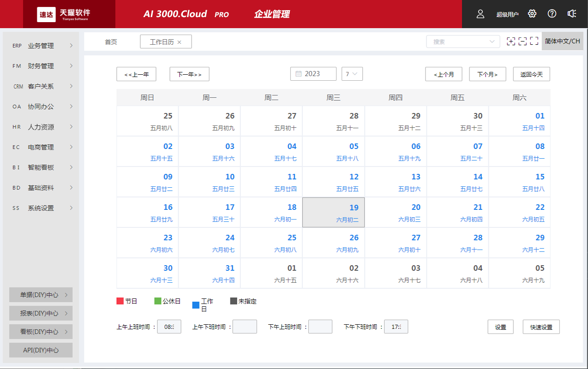This screenshot has width=588, height=369.
Task: Select July 19 on the calendar
Action: tap(333, 212)
